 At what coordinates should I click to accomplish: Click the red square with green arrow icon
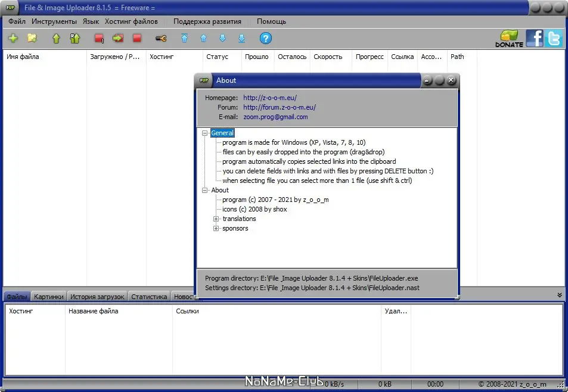coord(118,38)
